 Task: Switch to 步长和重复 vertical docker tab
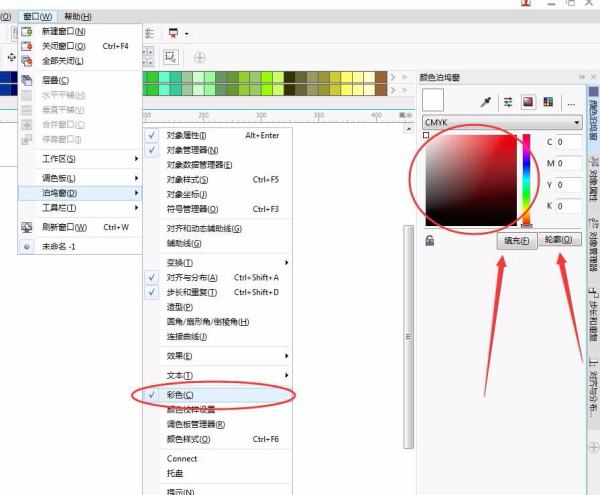593,314
